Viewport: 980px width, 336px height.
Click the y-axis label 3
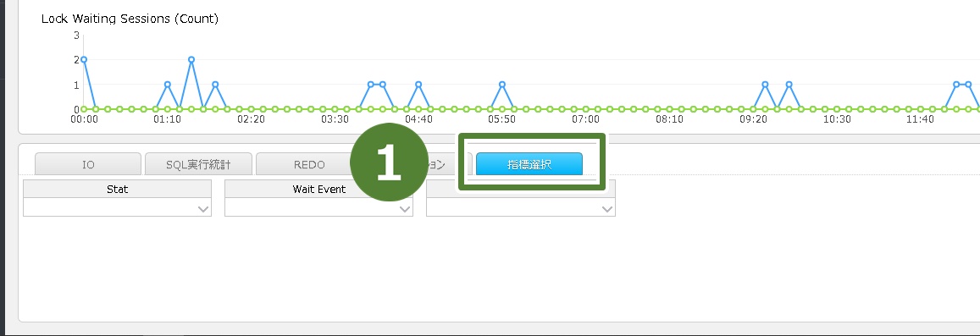click(x=76, y=35)
